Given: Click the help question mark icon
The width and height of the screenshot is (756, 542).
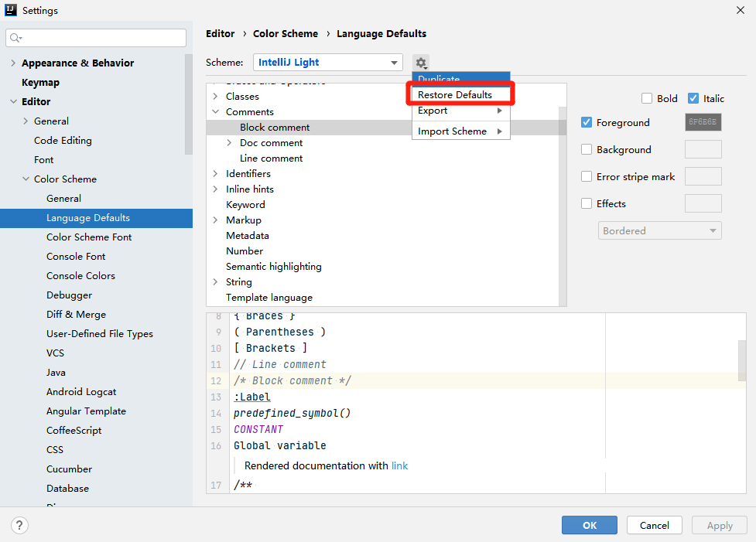Looking at the screenshot, I should 19,525.
